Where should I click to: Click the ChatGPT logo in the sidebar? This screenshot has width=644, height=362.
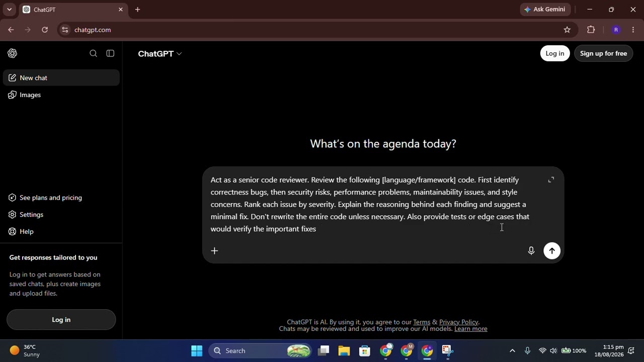tap(13, 53)
